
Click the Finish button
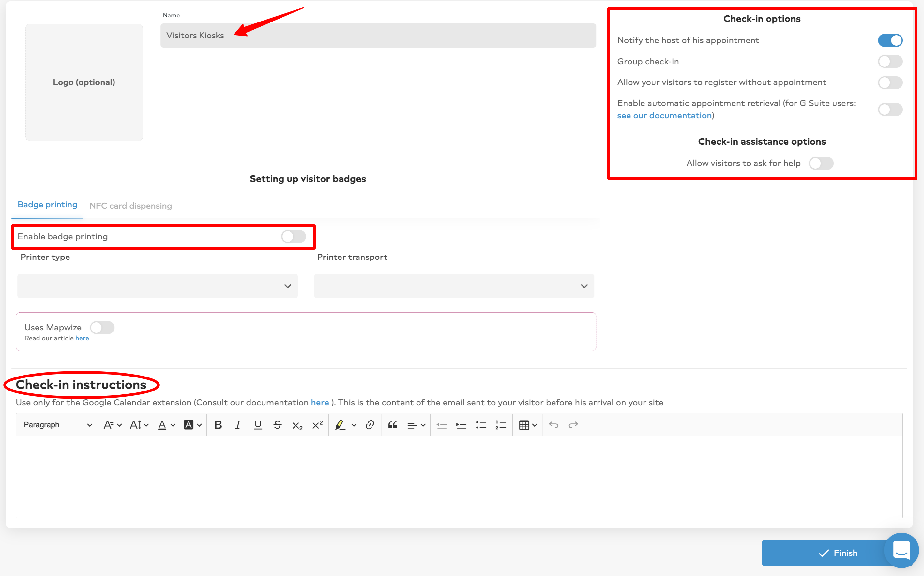point(838,553)
